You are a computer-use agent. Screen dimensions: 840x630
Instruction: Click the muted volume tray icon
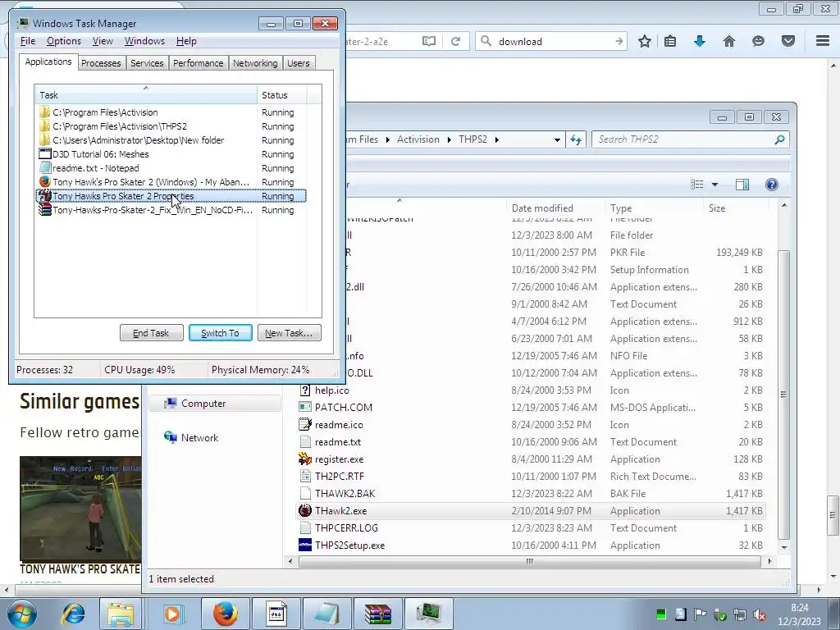[760, 614]
